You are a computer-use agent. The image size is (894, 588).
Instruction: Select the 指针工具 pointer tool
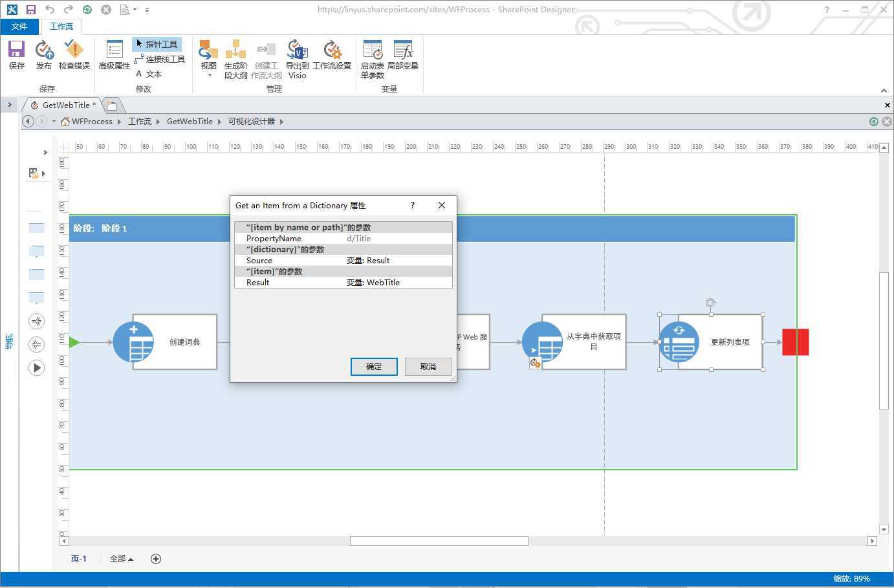click(157, 44)
